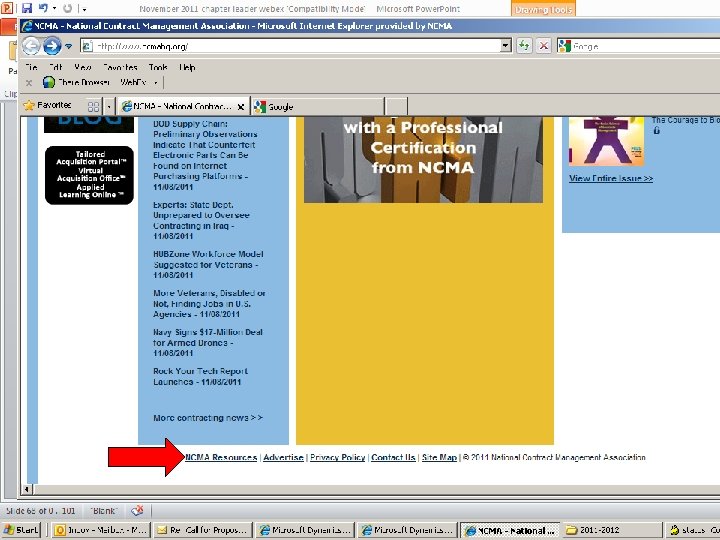Open the File menu

click(31, 67)
